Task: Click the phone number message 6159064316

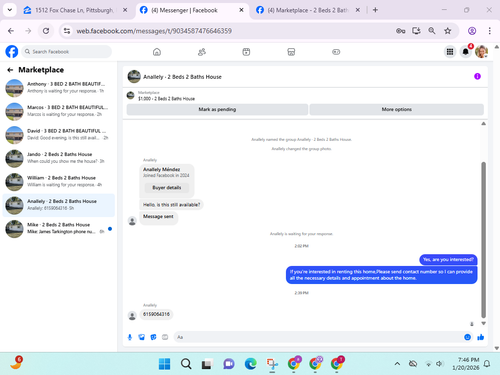Action: click(x=156, y=314)
